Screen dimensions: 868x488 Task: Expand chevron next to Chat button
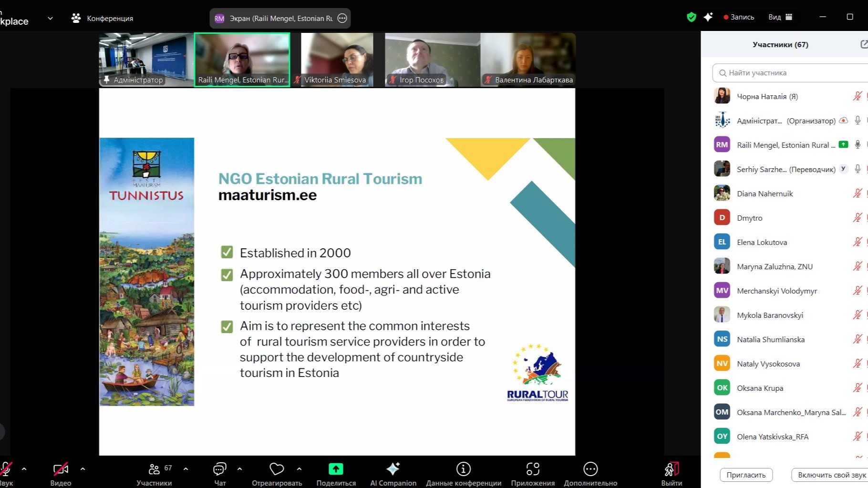[x=240, y=469]
